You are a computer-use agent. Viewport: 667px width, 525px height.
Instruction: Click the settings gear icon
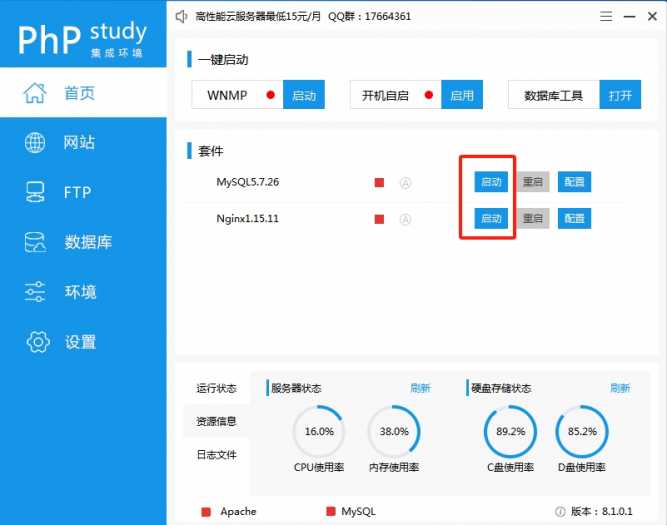click(x=38, y=342)
